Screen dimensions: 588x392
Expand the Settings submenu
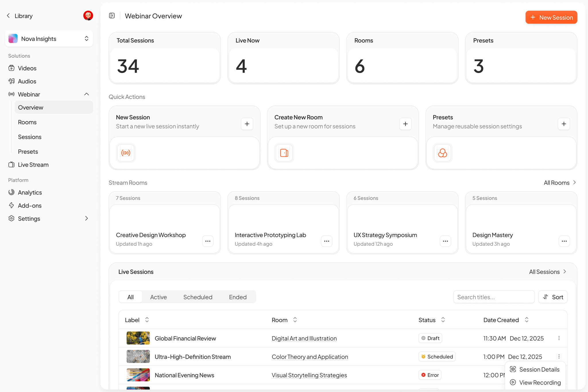click(x=87, y=218)
